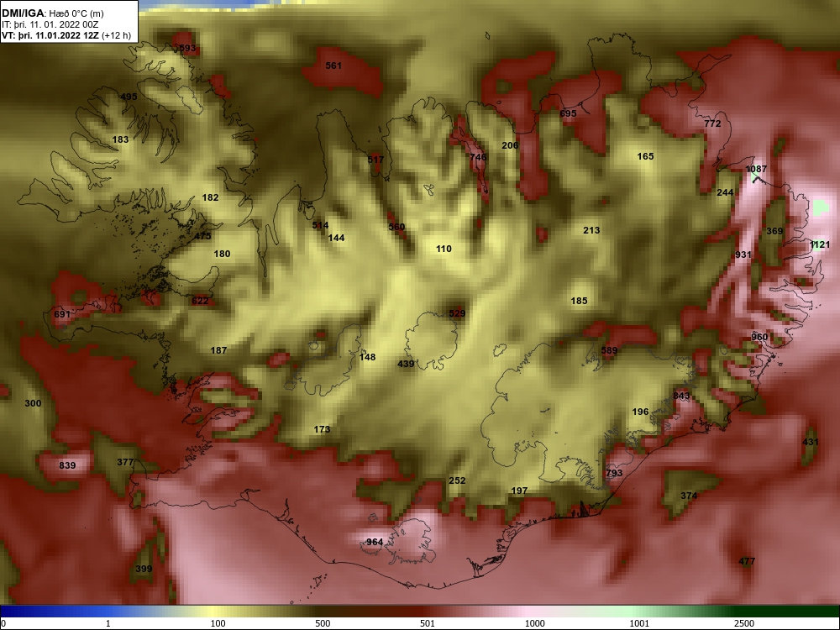Screen dimensions: 840x630
Task: Select the 691 height value
Action: (x=62, y=314)
